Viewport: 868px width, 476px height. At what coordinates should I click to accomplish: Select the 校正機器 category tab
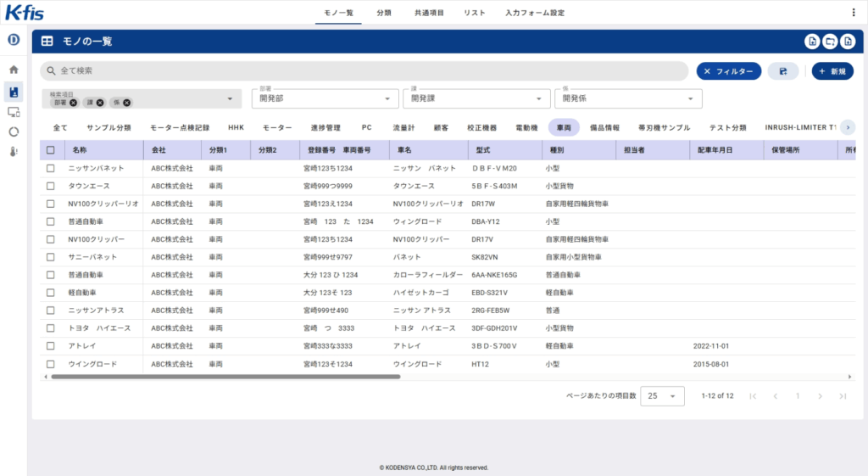point(481,127)
